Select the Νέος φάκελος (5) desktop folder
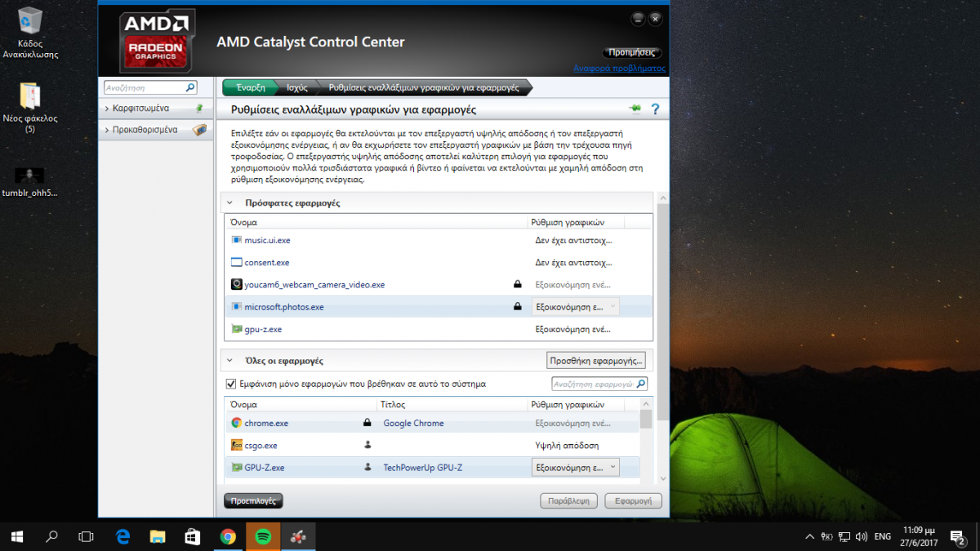 [30, 107]
